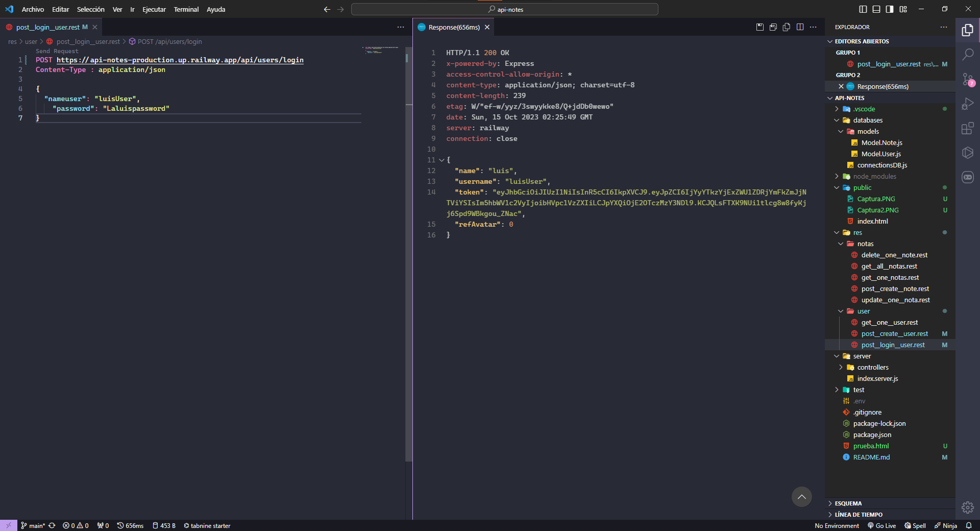Expand the controllers folder

click(872, 367)
